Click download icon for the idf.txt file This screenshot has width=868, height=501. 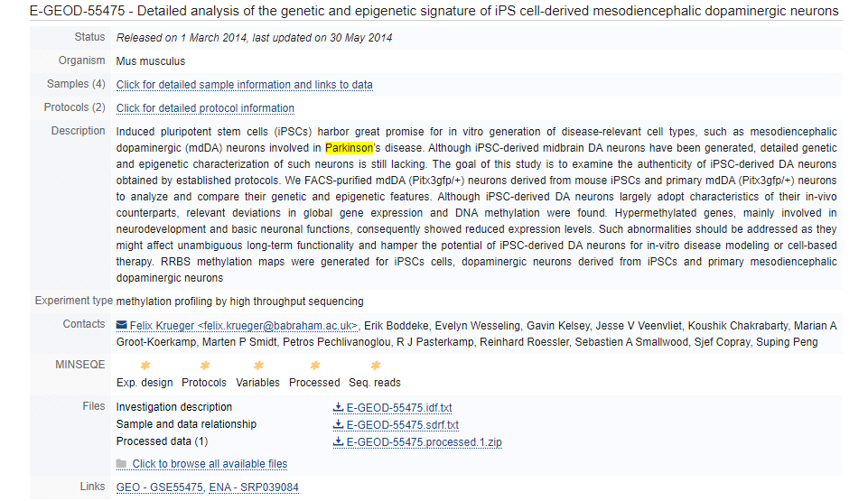[338, 407]
